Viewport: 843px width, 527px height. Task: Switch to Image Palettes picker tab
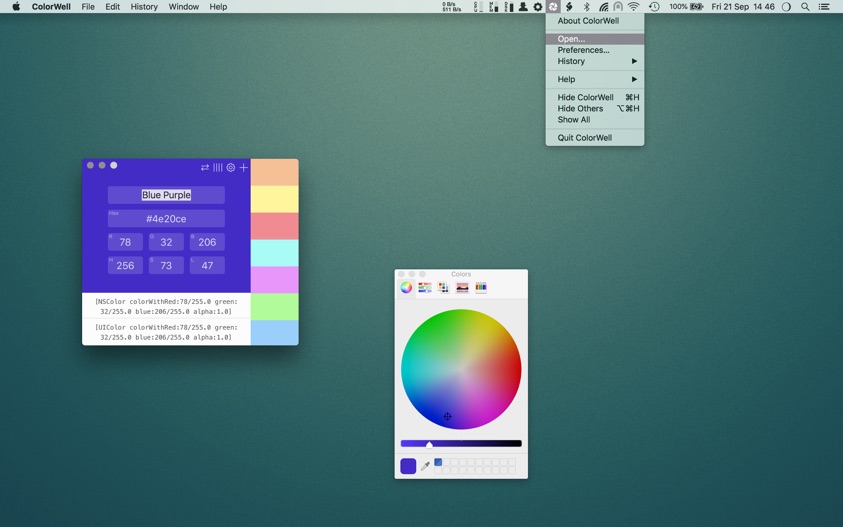click(x=462, y=288)
